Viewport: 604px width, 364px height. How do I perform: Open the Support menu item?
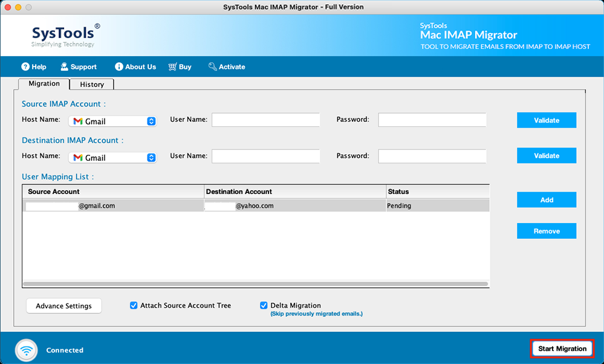[x=79, y=67]
